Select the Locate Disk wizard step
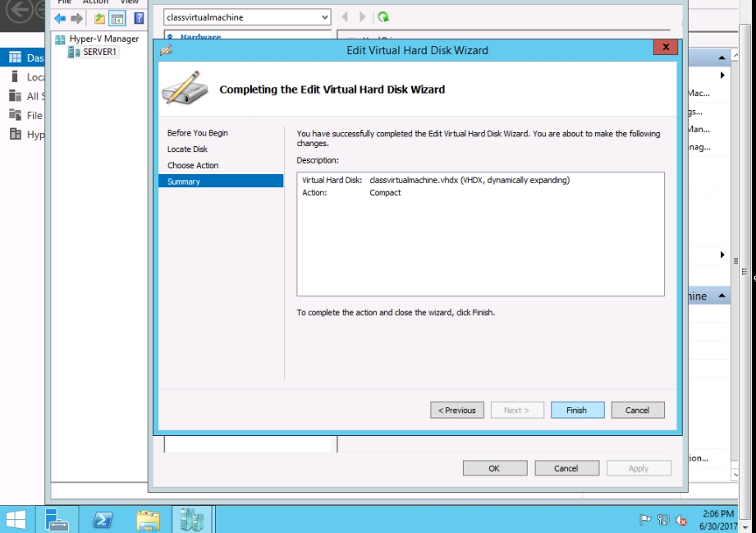 coord(187,149)
